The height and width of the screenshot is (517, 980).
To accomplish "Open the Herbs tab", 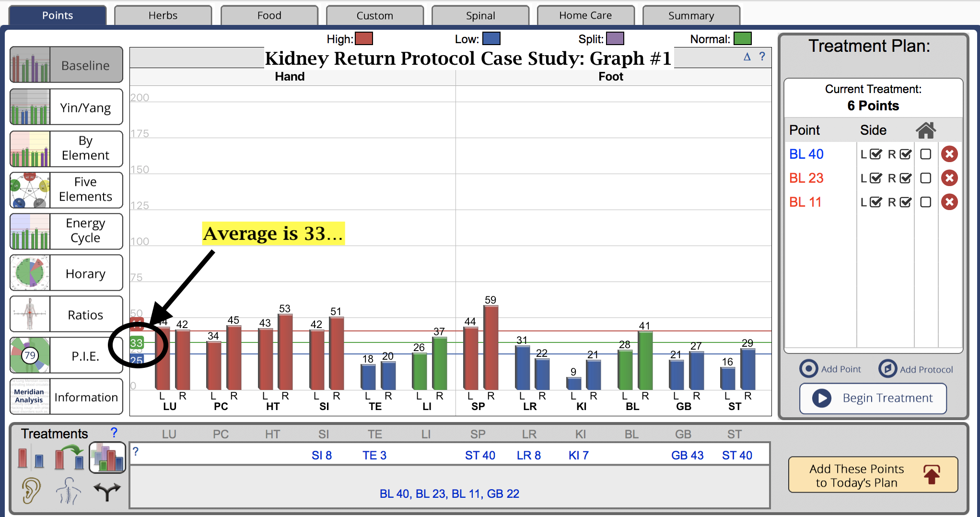I will click(x=163, y=15).
